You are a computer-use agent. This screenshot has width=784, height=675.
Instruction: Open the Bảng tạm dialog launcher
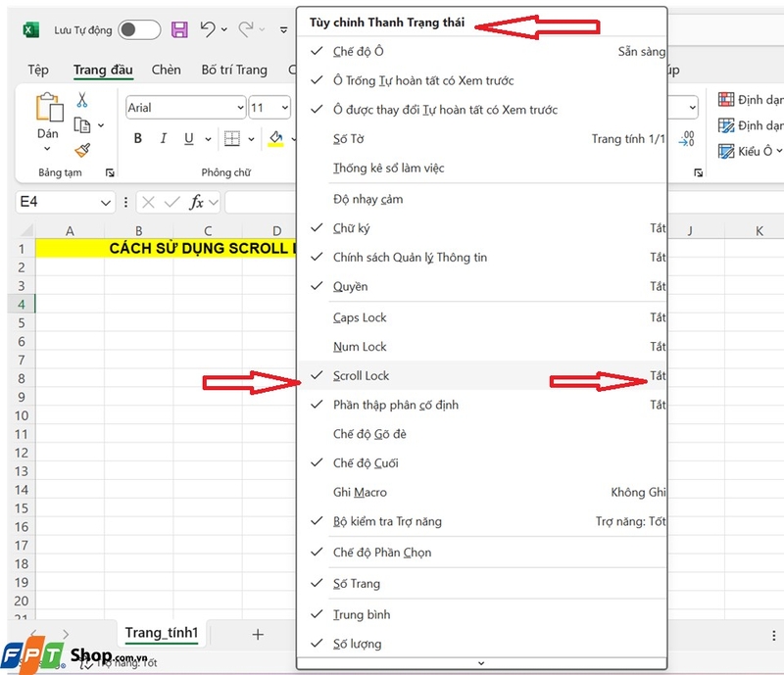coord(110,173)
